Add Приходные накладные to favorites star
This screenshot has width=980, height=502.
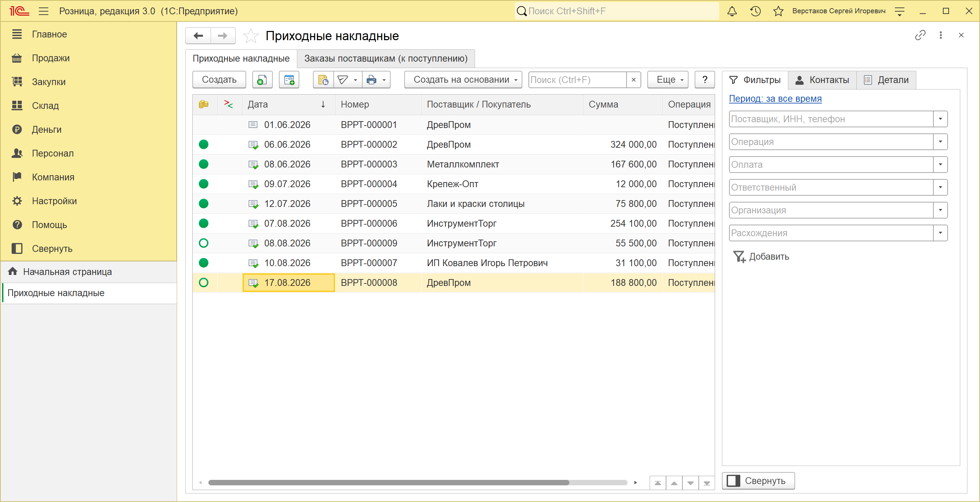[x=251, y=36]
